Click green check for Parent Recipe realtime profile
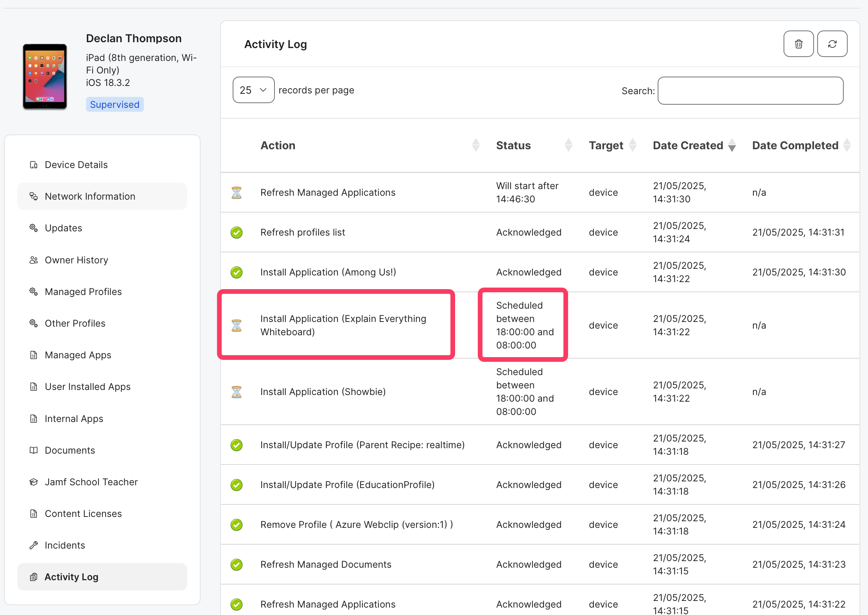 click(237, 445)
